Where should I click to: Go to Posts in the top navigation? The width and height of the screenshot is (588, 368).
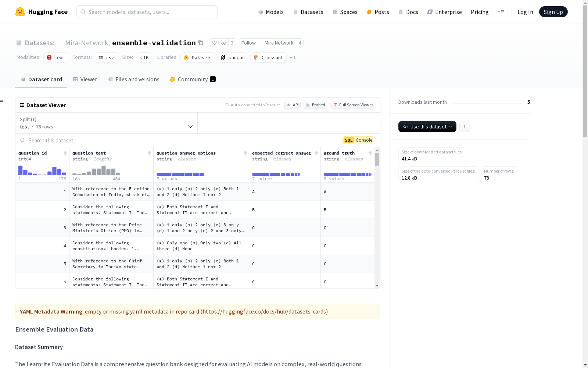[x=378, y=12]
